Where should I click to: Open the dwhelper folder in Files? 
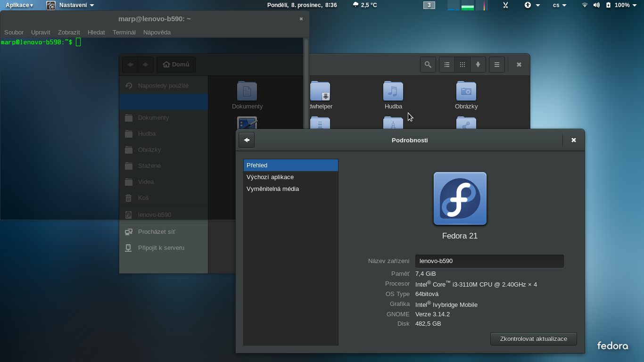pyautogui.click(x=320, y=95)
